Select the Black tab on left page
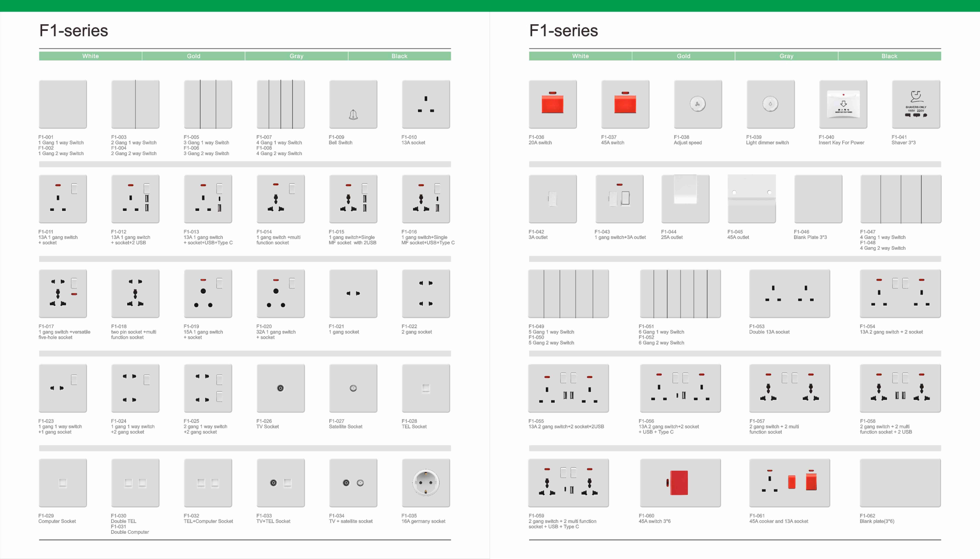The image size is (980, 559). (x=399, y=56)
